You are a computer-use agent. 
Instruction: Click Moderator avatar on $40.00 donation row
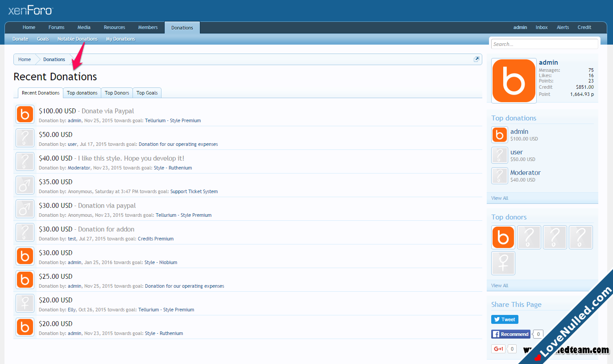tap(25, 162)
